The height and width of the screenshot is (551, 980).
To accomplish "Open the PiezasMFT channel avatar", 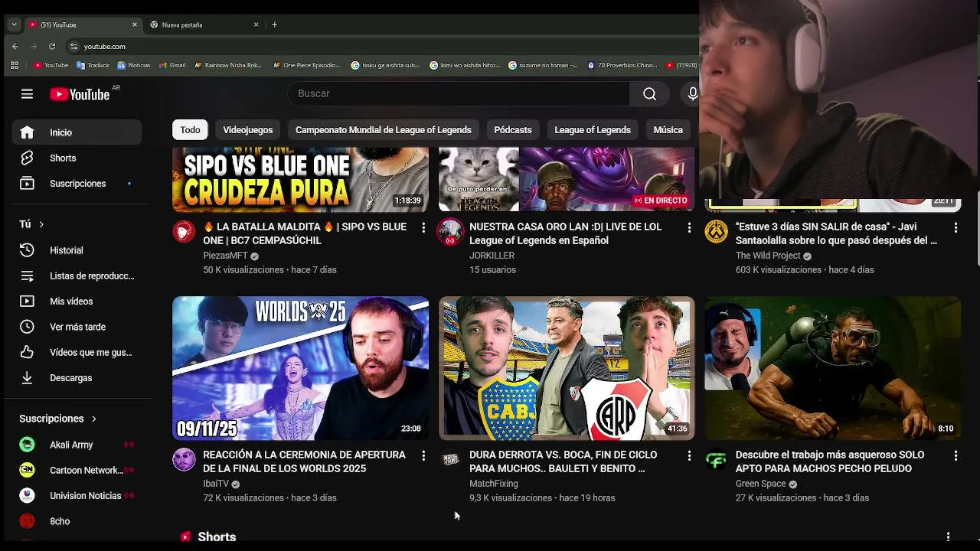I will click(184, 231).
